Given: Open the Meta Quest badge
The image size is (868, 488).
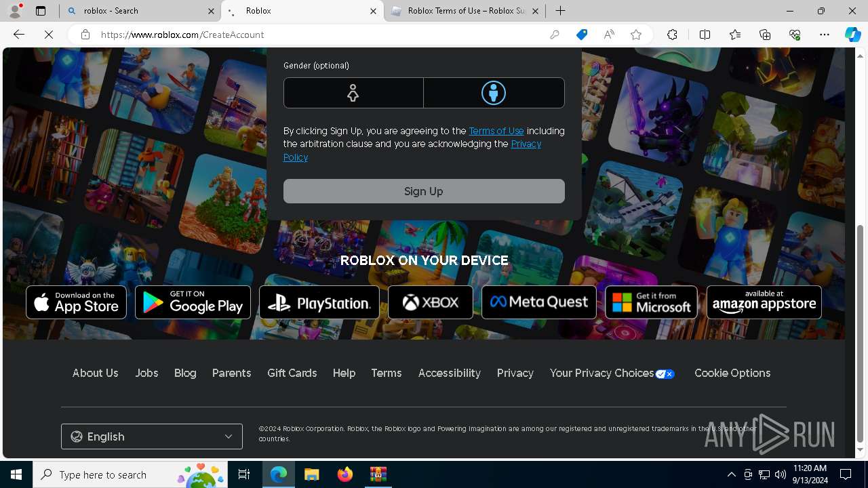Looking at the screenshot, I should point(539,302).
